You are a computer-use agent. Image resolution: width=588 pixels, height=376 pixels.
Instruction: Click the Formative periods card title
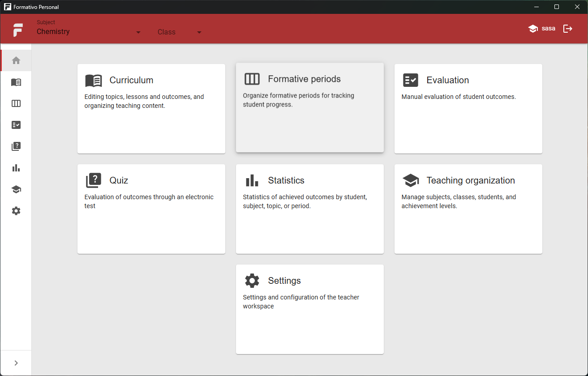305,79
